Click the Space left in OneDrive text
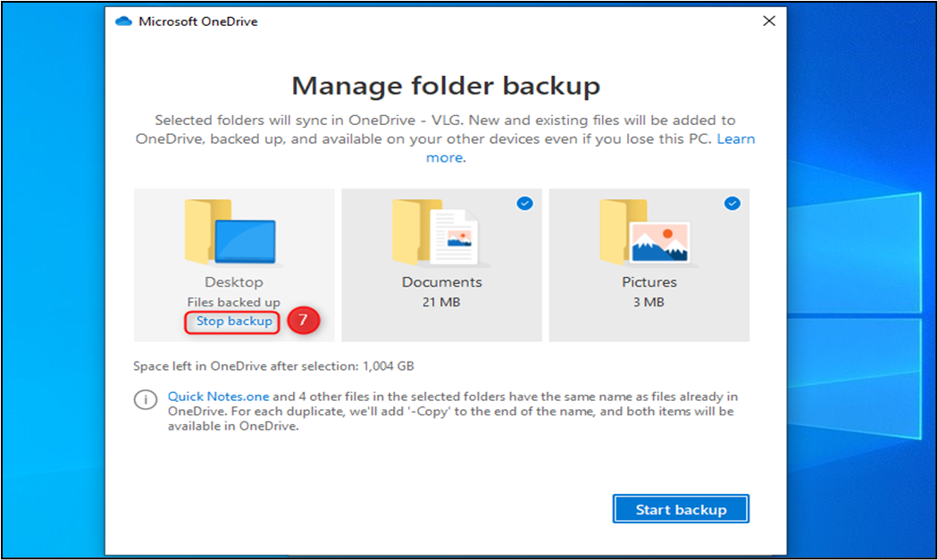Viewport: 938px width, 560px height. (x=273, y=366)
